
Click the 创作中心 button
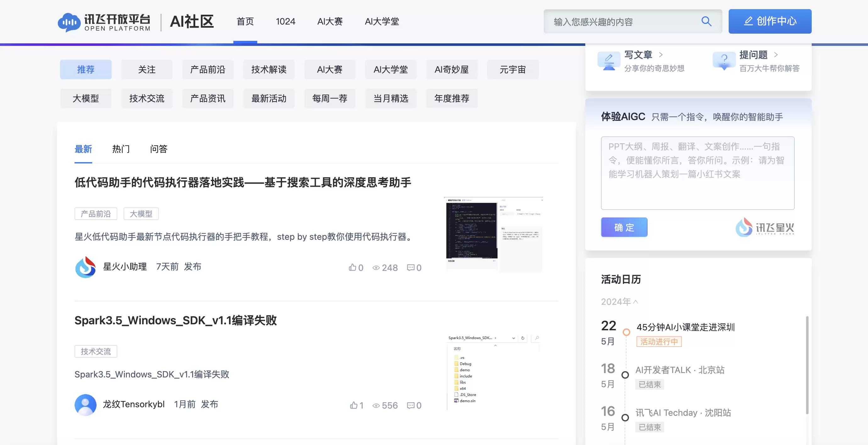click(770, 21)
